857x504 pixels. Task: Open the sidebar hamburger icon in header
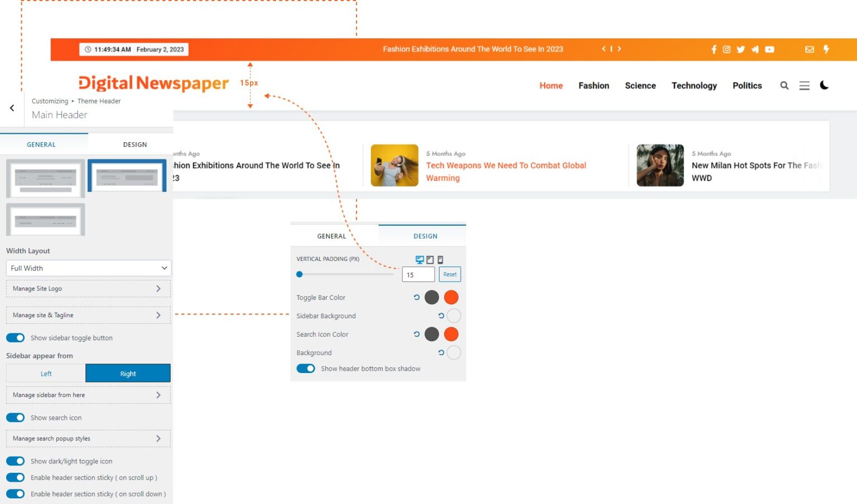[x=804, y=85]
